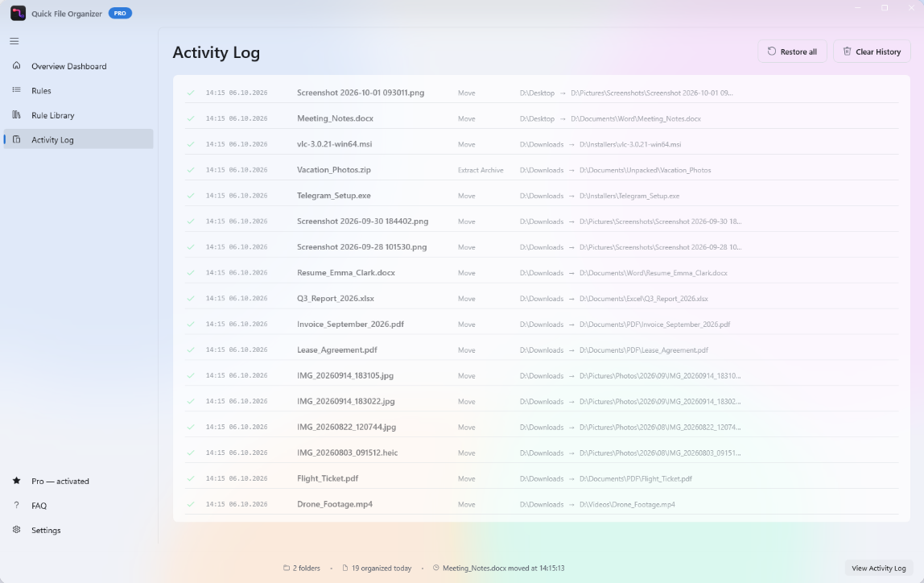924x583 pixels.
Task: Select IMG_20260914_183105.jpg file name
Action: (345, 375)
